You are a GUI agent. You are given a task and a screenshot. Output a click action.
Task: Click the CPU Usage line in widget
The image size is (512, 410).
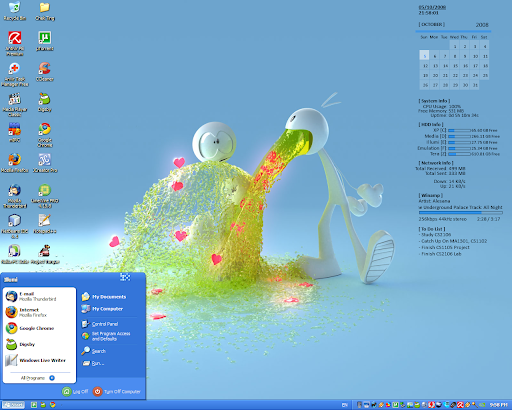pos(442,106)
